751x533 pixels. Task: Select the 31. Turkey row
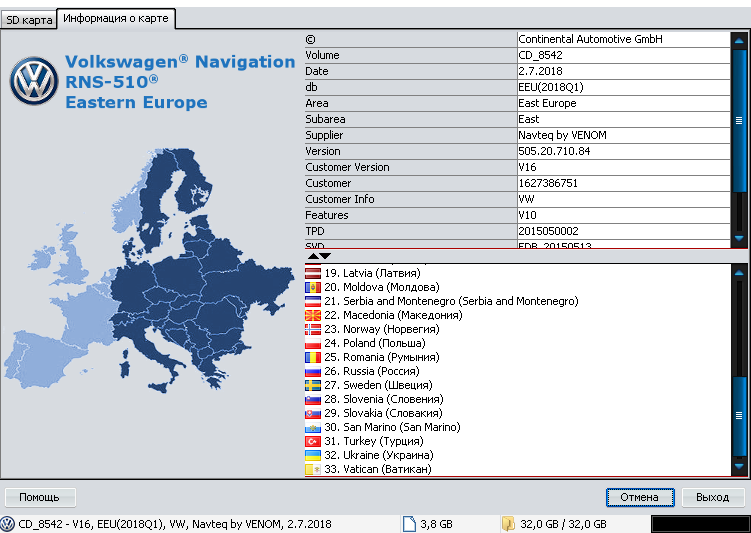pyautogui.click(x=517, y=442)
